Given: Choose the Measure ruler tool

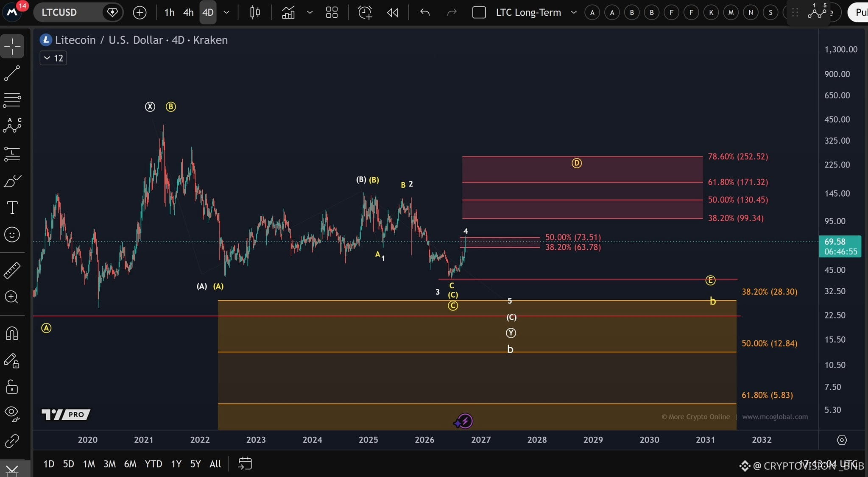Looking at the screenshot, I should 12,270.
